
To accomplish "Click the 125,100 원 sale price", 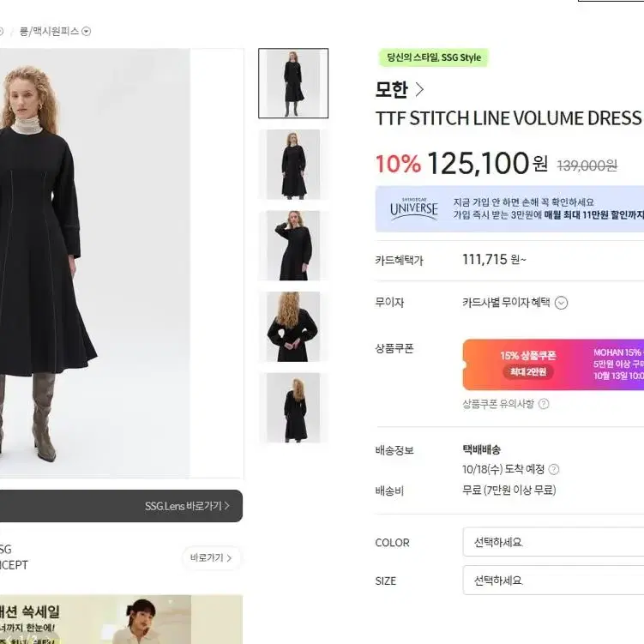I will [488, 163].
